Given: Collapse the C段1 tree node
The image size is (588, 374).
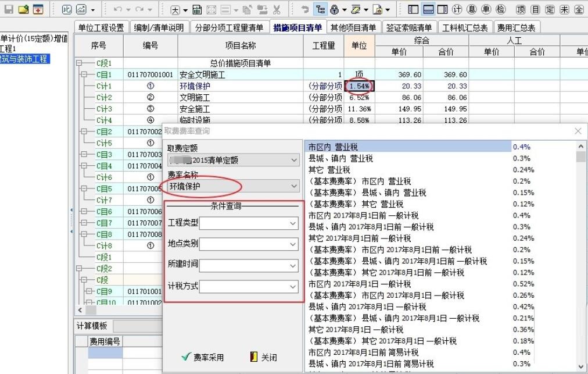Looking at the screenshot, I should (x=79, y=63).
